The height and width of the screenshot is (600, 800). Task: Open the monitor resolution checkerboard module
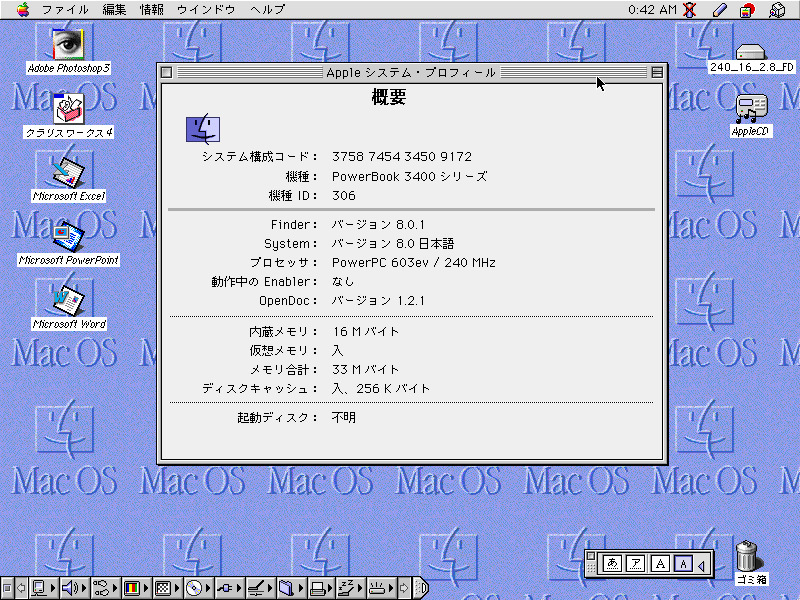tap(167, 588)
